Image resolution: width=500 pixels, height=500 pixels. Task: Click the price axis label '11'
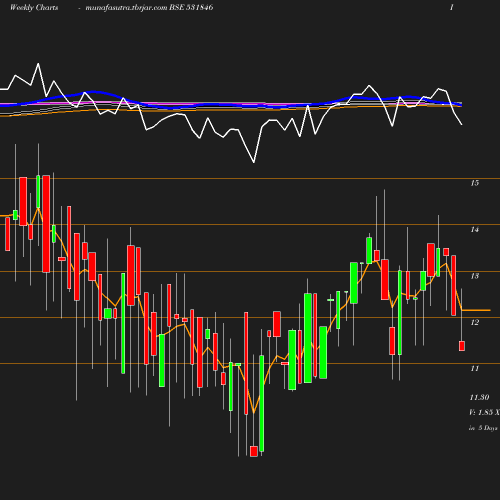[475, 368]
